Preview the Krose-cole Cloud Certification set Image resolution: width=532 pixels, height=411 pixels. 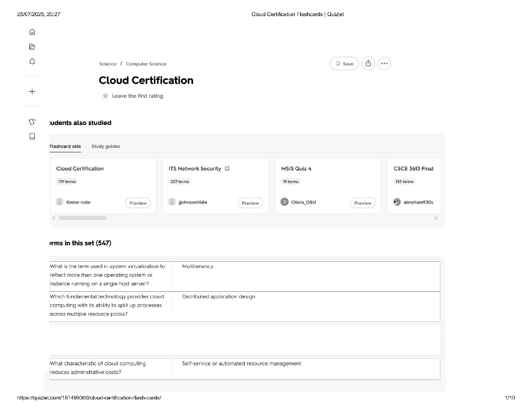(138, 203)
